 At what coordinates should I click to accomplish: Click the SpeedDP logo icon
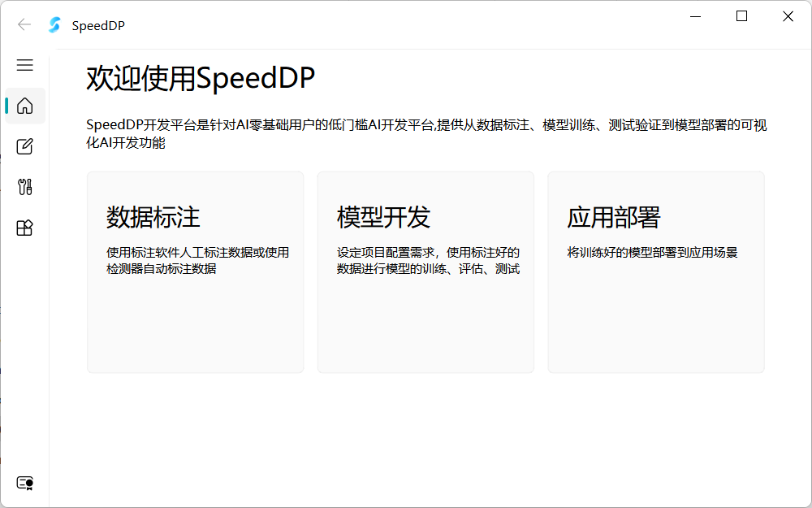coord(54,25)
